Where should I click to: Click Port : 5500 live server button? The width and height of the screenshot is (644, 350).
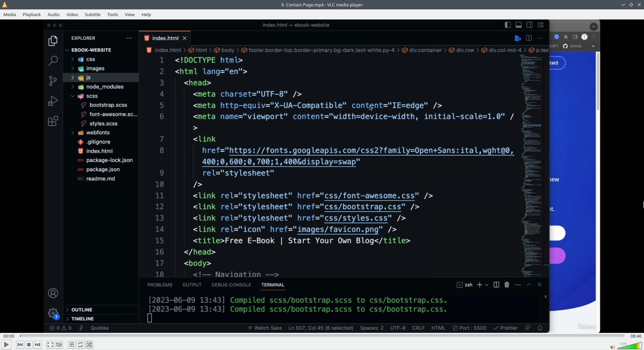tap(469, 328)
